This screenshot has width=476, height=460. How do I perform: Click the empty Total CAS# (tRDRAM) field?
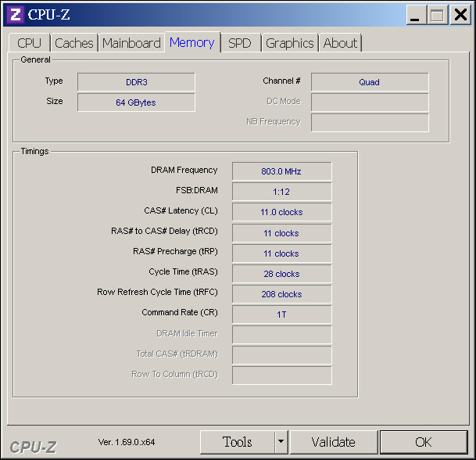[x=282, y=355]
